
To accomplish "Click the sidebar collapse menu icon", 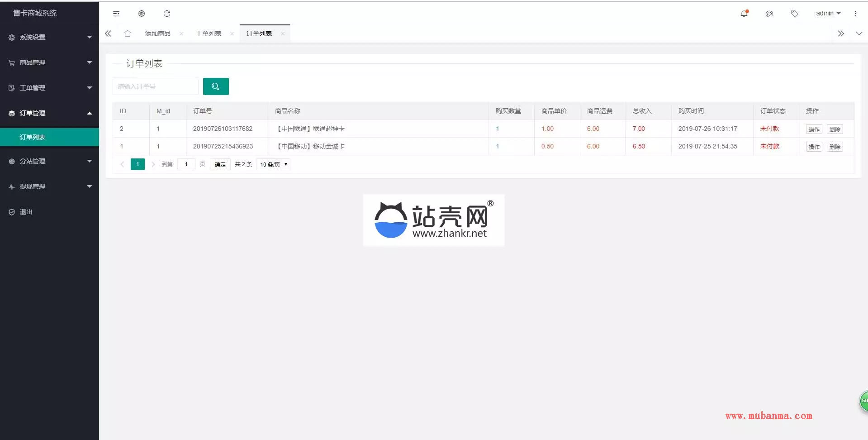I will pos(116,14).
